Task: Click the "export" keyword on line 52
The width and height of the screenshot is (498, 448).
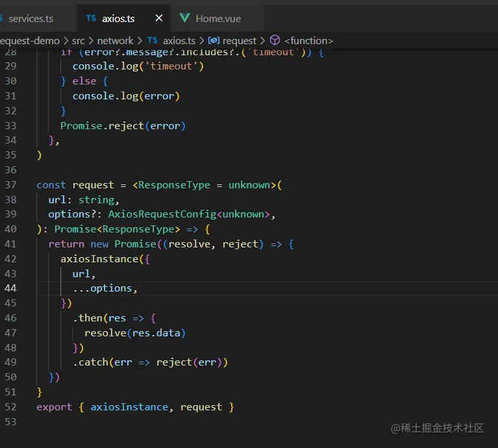Action: pos(54,407)
